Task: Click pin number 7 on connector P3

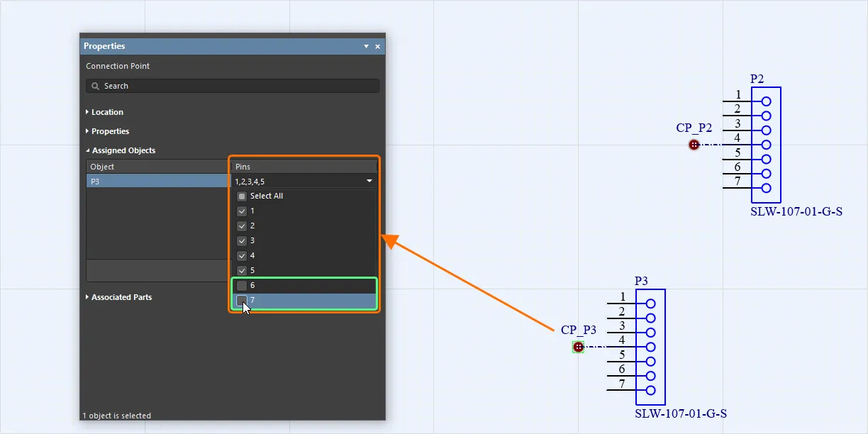Action: pyautogui.click(x=623, y=384)
